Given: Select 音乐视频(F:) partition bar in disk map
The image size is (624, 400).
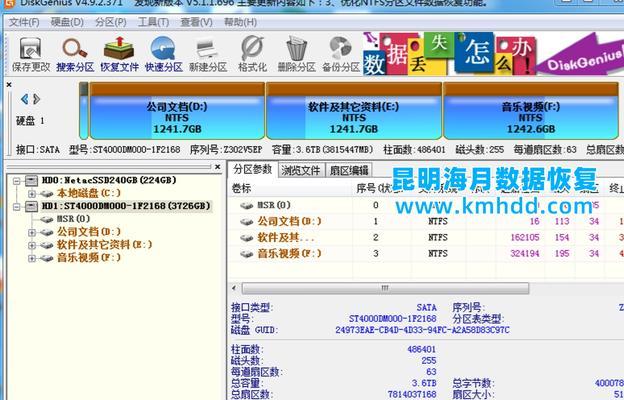Looking at the screenshot, I should 531,111.
